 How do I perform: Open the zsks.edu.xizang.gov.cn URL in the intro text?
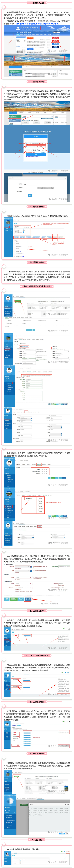point(52,12)
